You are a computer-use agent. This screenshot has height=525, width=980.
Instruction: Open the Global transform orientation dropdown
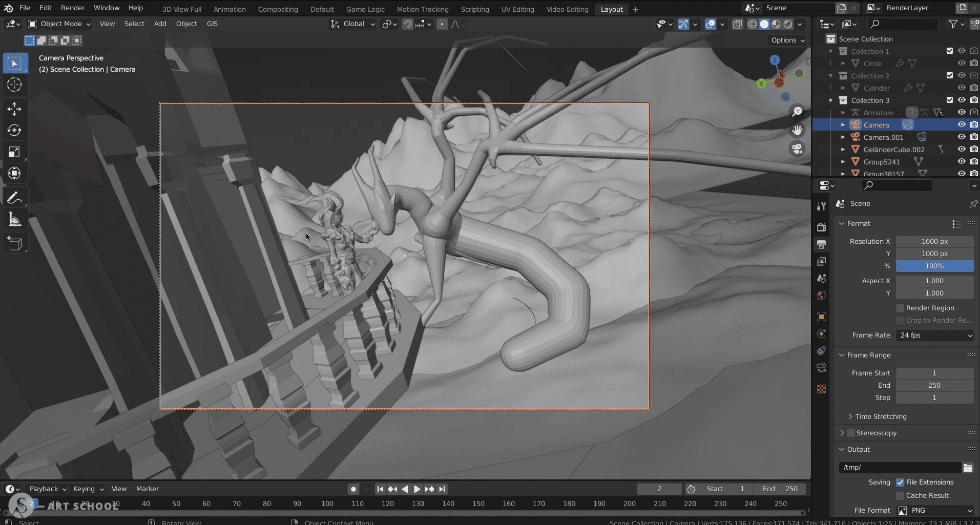point(353,24)
